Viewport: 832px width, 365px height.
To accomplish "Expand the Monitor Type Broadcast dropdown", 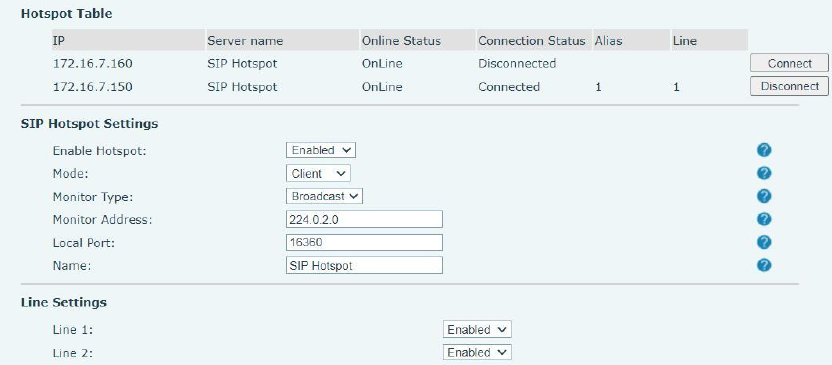I will tap(324, 196).
